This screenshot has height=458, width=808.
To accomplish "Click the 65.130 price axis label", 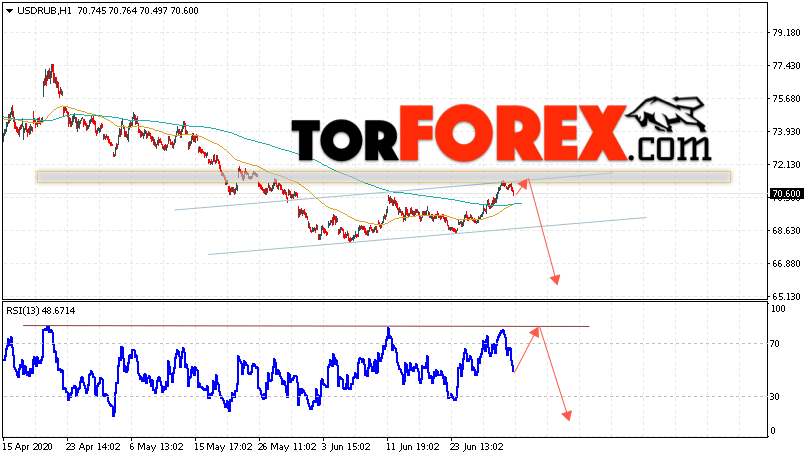I will tap(786, 296).
